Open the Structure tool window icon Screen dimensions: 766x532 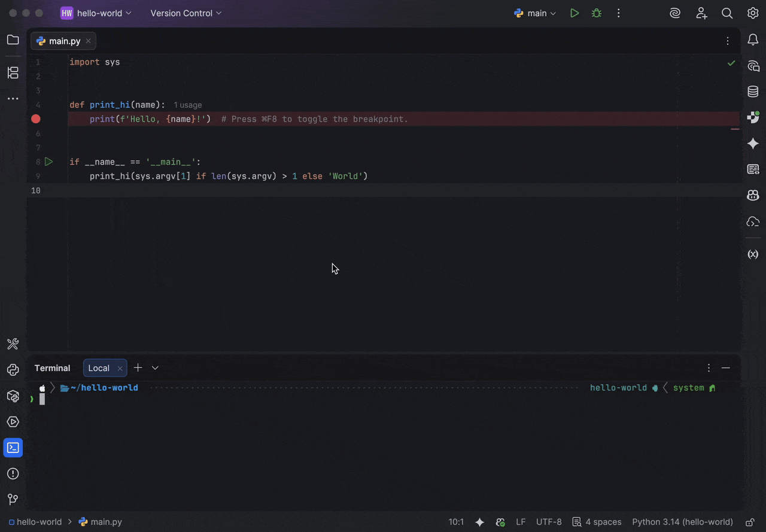coord(13,73)
